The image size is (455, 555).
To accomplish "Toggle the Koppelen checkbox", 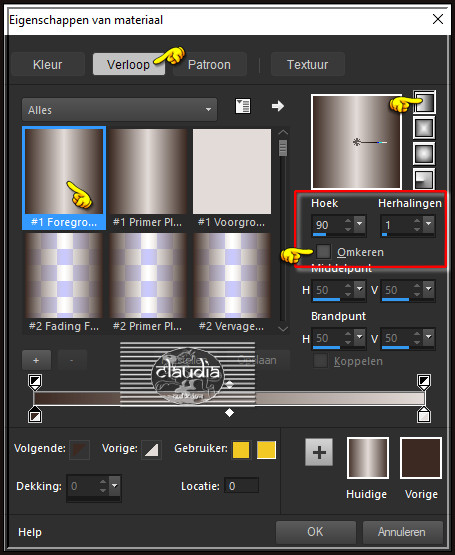I will point(320,361).
